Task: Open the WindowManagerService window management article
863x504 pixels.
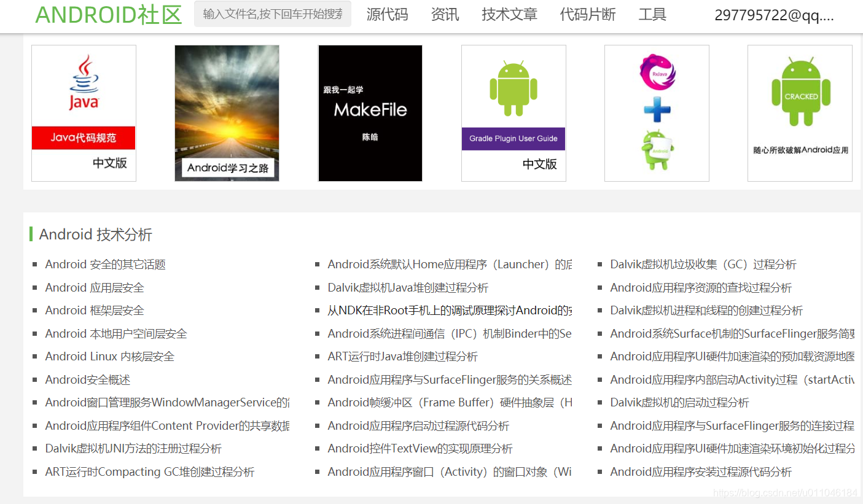Action: [167, 403]
